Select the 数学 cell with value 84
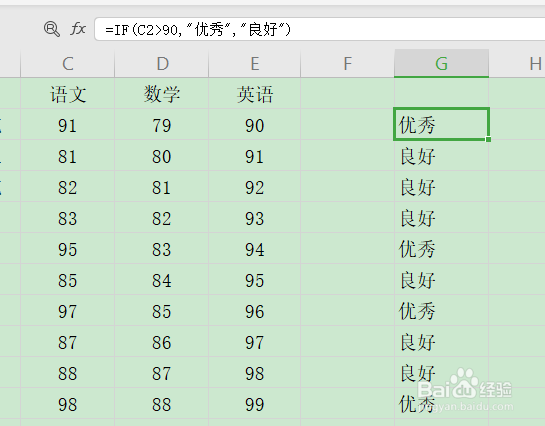Screen dimensions: 545x426 tap(162, 279)
